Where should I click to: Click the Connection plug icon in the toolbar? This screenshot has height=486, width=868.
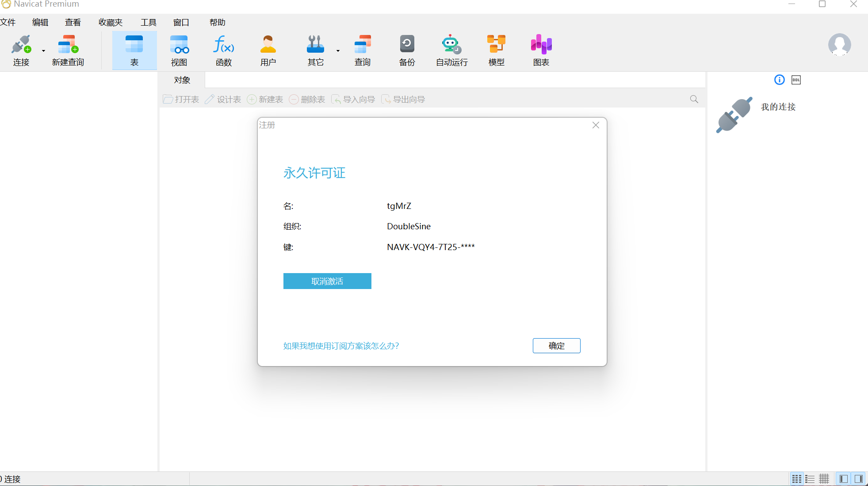pyautogui.click(x=21, y=44)
